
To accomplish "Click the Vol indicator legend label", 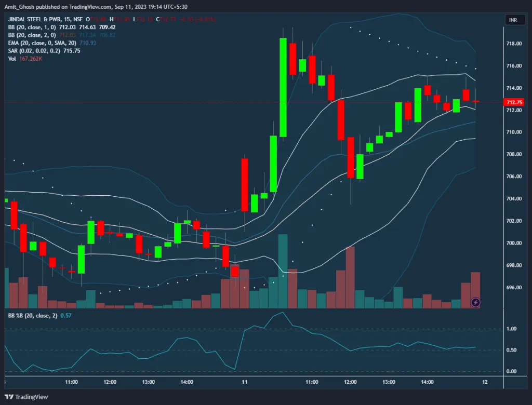I will [x=12, y=59].
